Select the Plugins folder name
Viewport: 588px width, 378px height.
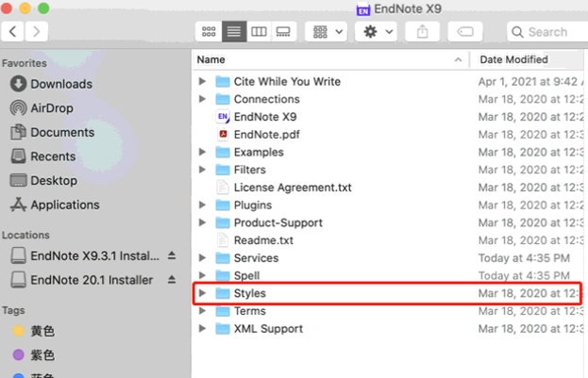(253, 205)
